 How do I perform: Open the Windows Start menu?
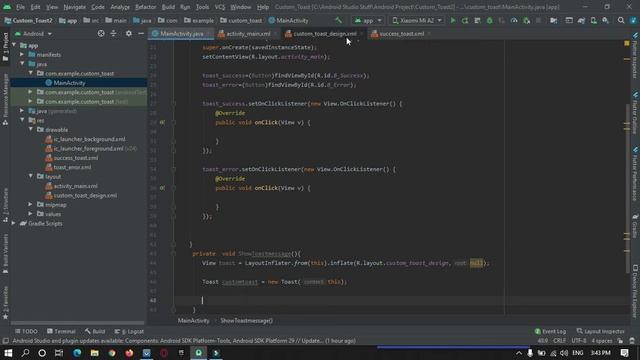tap(8, 353)
